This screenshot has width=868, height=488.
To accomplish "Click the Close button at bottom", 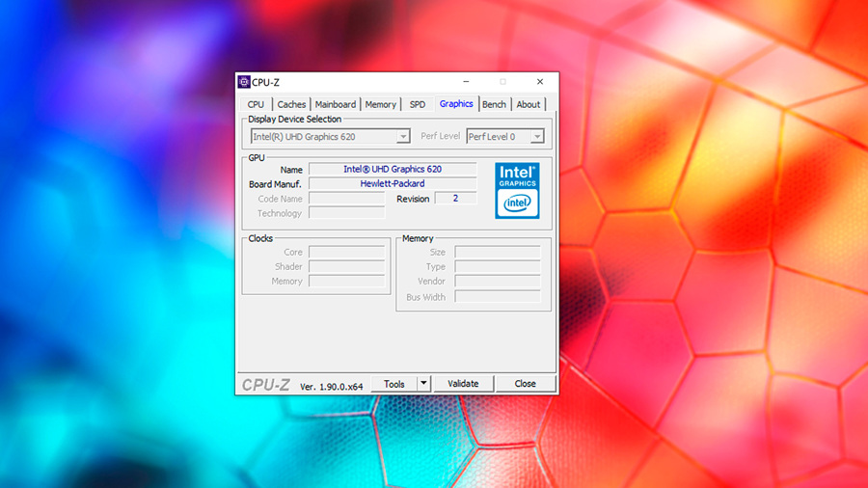I will pos(525,384).
